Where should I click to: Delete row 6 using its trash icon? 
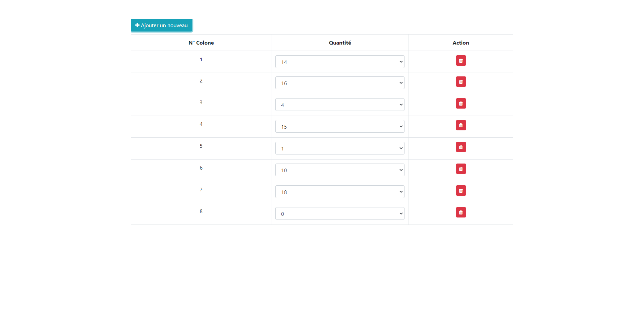pos(461,169)
